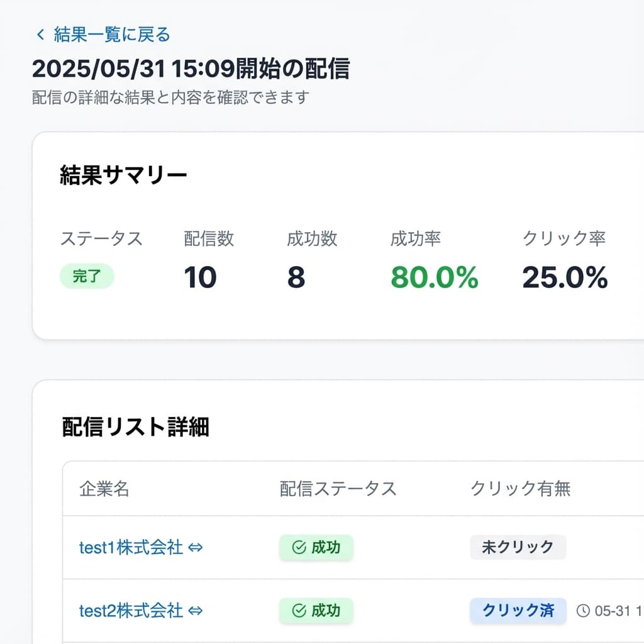Click the link arrow icon after test2株式会社
This screenshot has width=644, height=644.
point(195,610)
